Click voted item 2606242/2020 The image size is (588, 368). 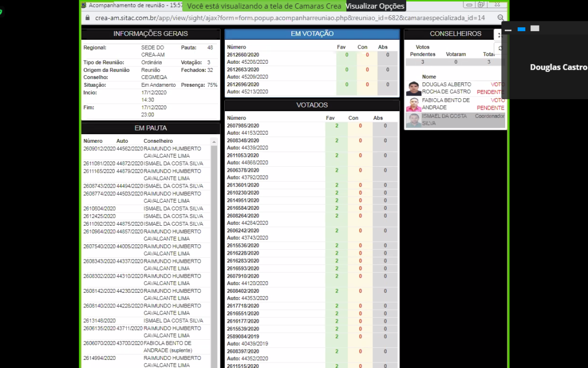(243, 231)
